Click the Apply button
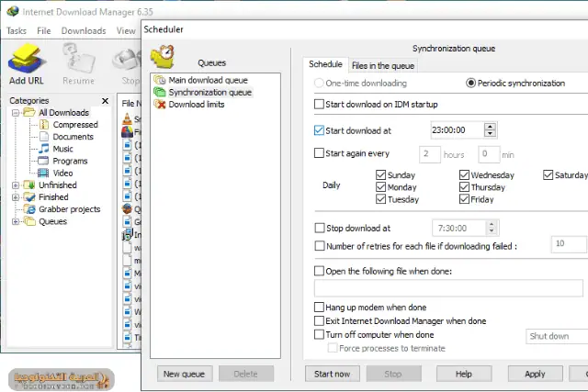 (x=535, y=374)
